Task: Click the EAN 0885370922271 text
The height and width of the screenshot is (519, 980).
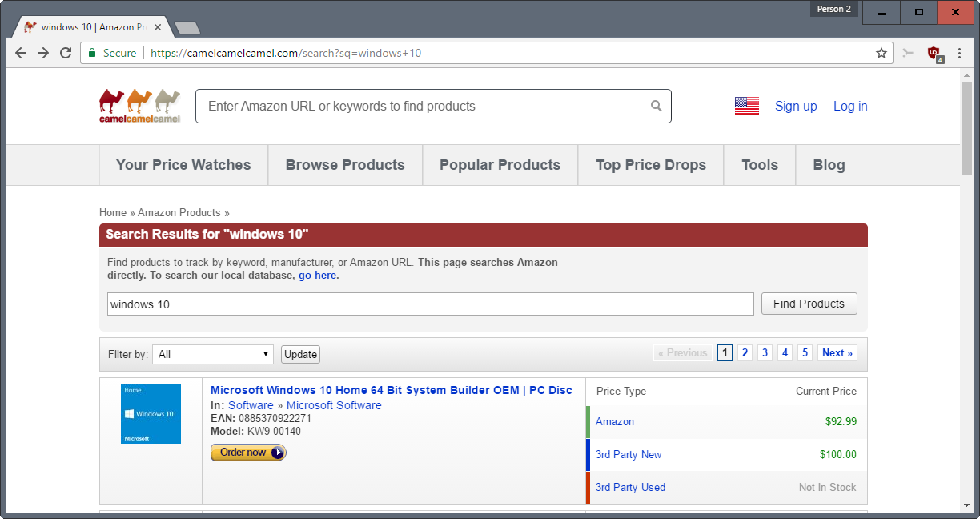Action: (261, 418)
